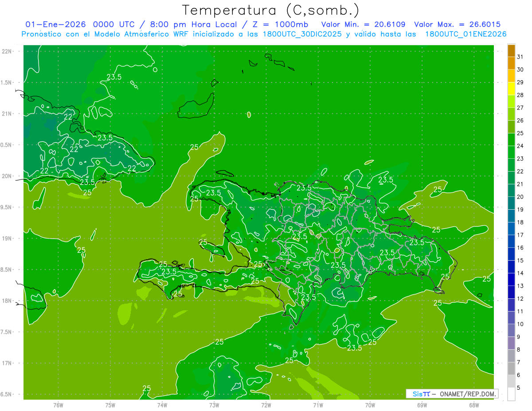This screenshot has height=411, width=532.
Task: Click the 21N latitude axis label
Action: 7,114
